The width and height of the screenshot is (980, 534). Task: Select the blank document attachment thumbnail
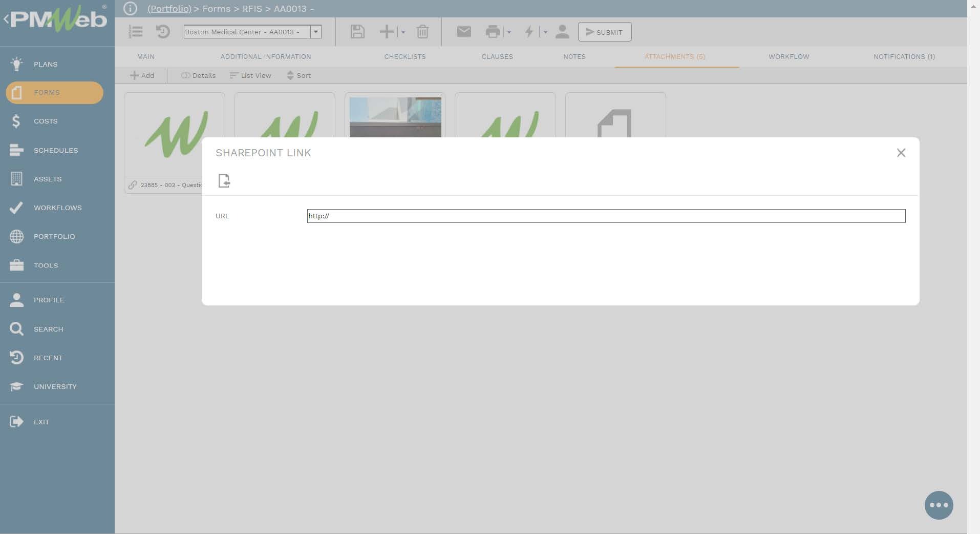pos(615,123)
